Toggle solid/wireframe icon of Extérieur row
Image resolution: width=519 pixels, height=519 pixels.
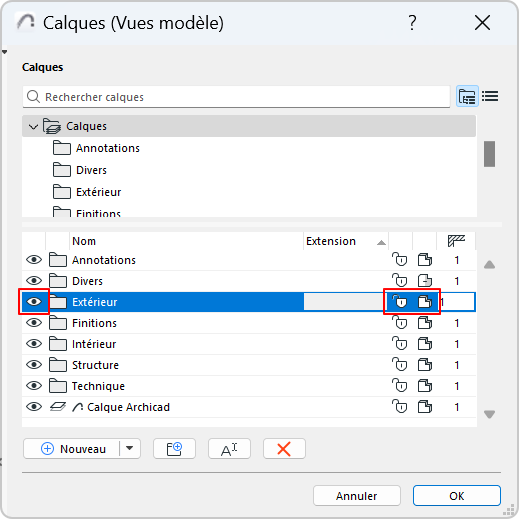pos(425,302)
